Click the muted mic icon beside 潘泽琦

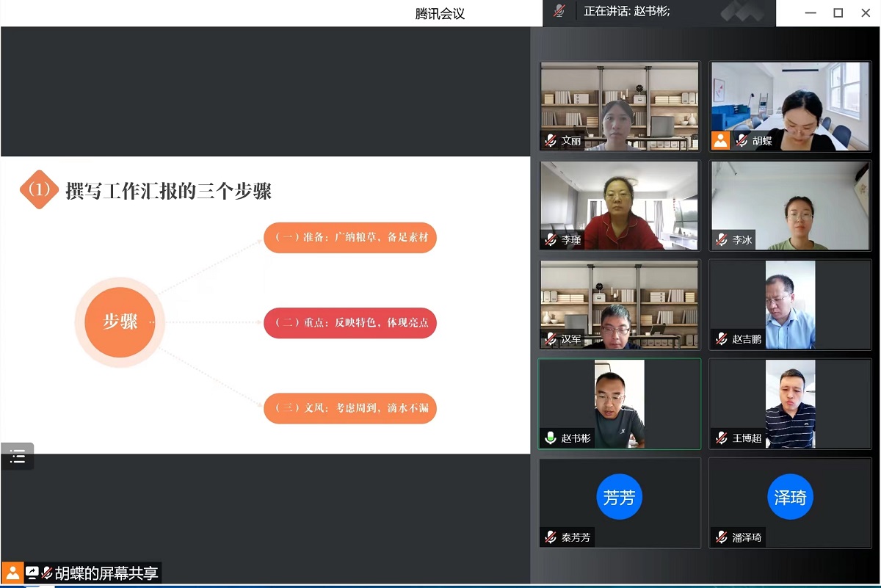[722, 537]
